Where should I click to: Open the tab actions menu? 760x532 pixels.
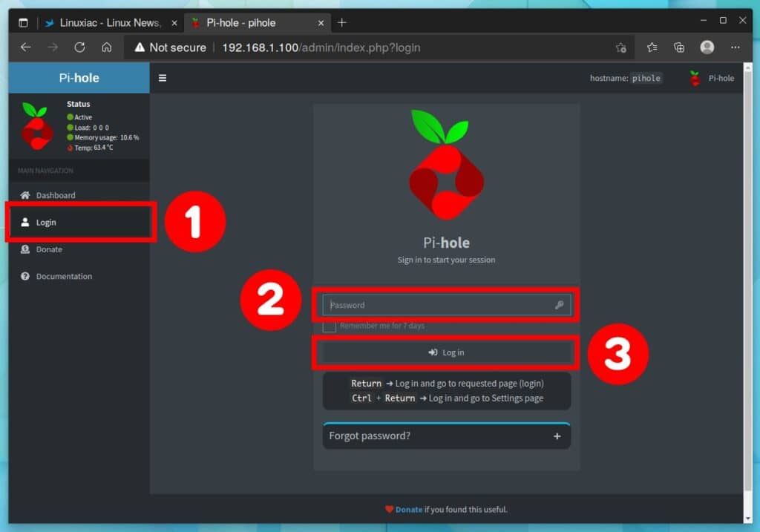23,22
